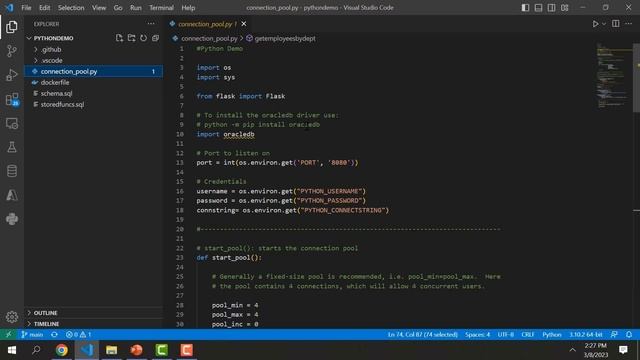Image resolution: width=640 pixels, height=360 pixels.
Task: Open the View menu
Action: pyautogui.click(x=99, y=8)
